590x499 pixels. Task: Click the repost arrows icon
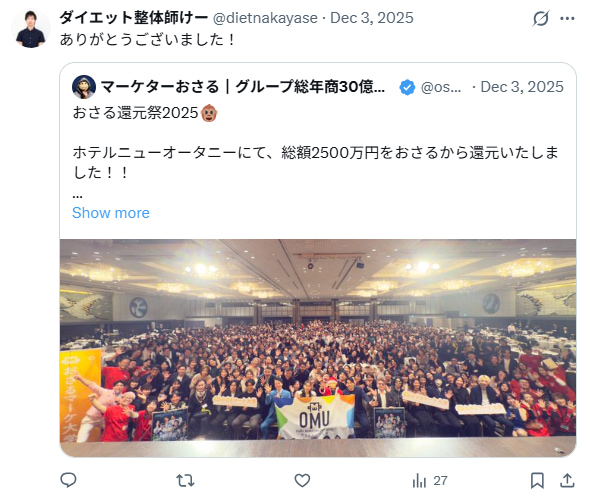click(x=185, y=481)
